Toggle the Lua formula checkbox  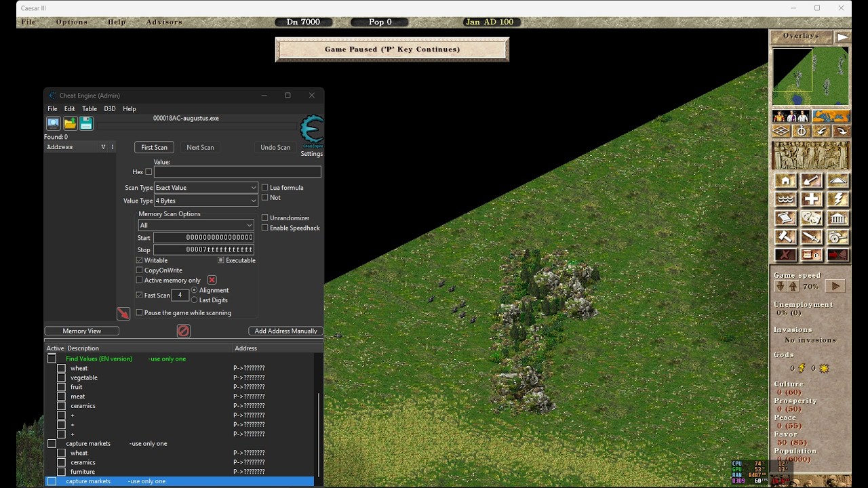[x=265, y=188]
